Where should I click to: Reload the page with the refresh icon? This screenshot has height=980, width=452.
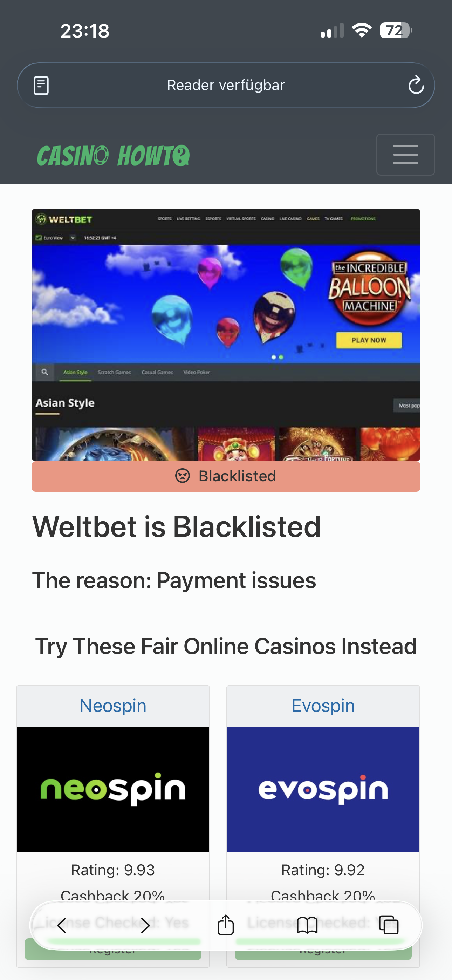(416, 85)
